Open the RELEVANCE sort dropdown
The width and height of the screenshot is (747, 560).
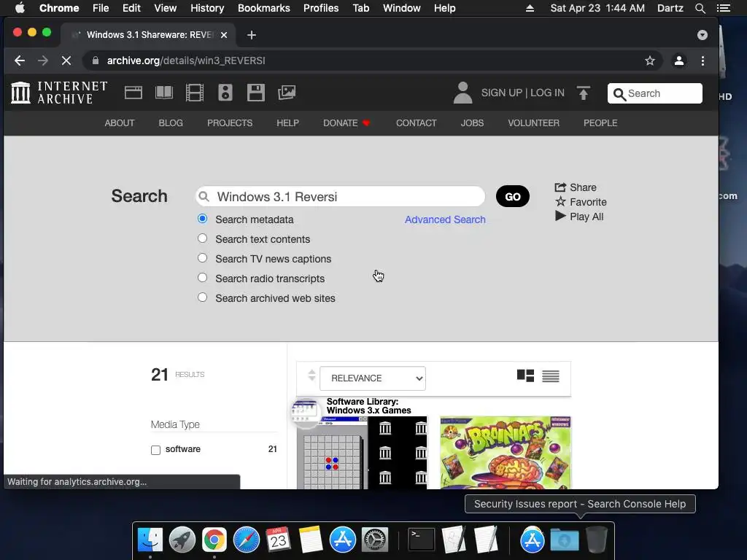point(373,378)
